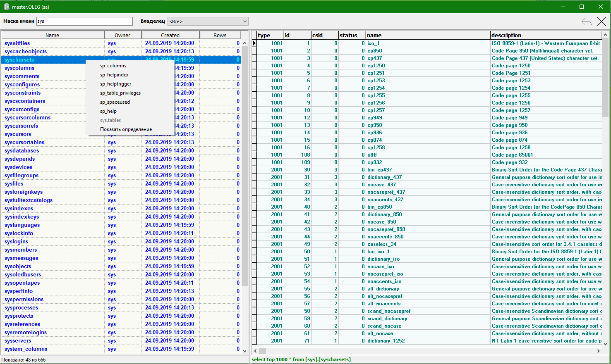The width and height of the screenshot is (611, 364).
Task: Sort table list by Name column header
Action: pyautogui.click(x=52, y=35)
